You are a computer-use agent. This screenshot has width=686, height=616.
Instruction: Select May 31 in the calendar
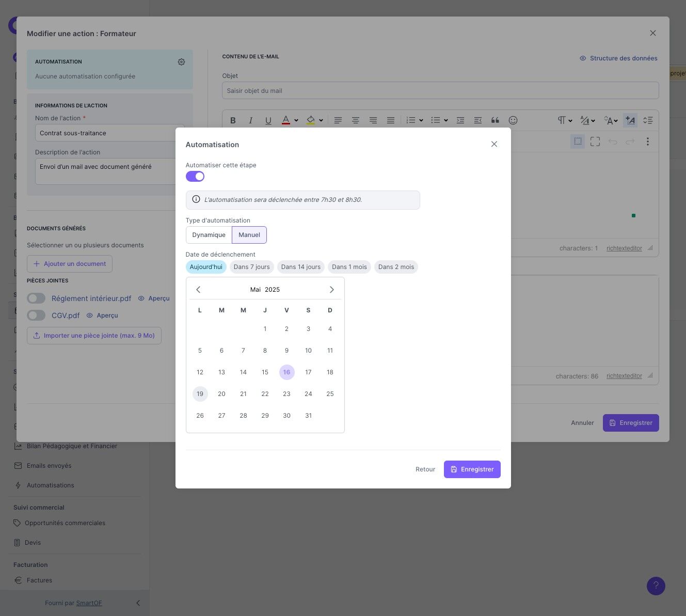click(x=309, y=416)
